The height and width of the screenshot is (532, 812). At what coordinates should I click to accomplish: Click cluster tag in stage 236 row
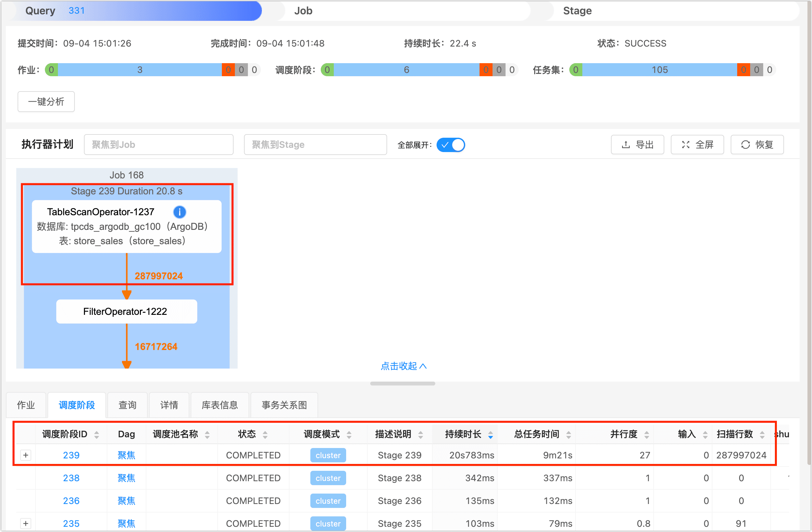click(328, 501)
